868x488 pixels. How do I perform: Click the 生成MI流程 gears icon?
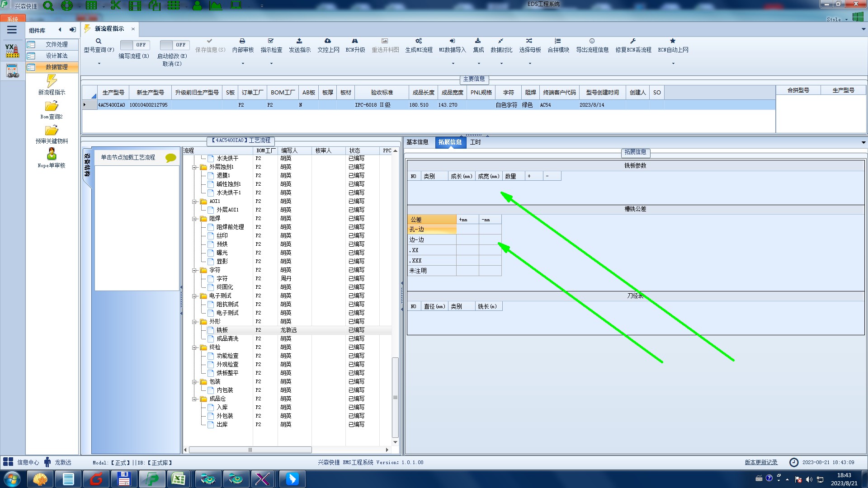point(419,41)
